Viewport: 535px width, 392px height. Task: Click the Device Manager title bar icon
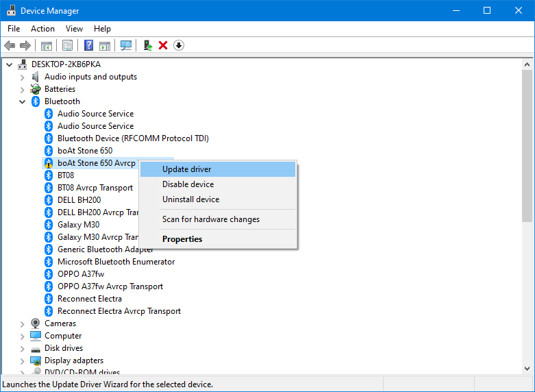tap(11, 10)
